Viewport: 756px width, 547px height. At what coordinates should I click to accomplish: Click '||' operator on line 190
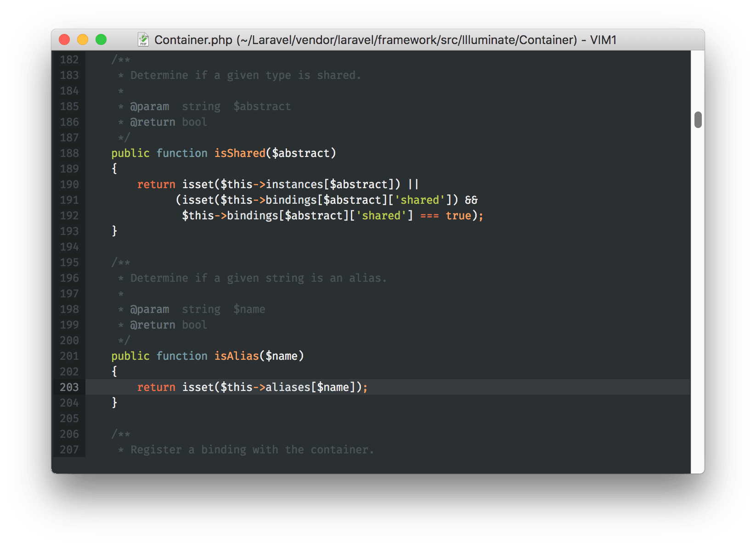tap(413, 184)
